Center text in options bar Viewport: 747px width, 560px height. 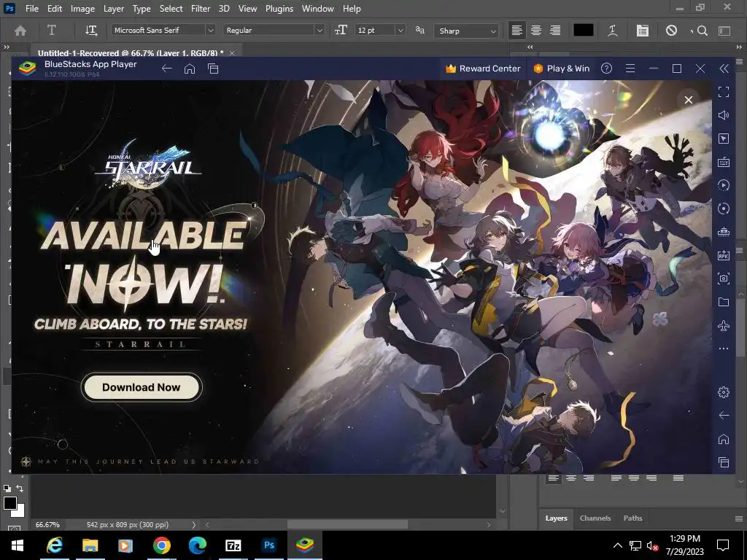(536, 31)
